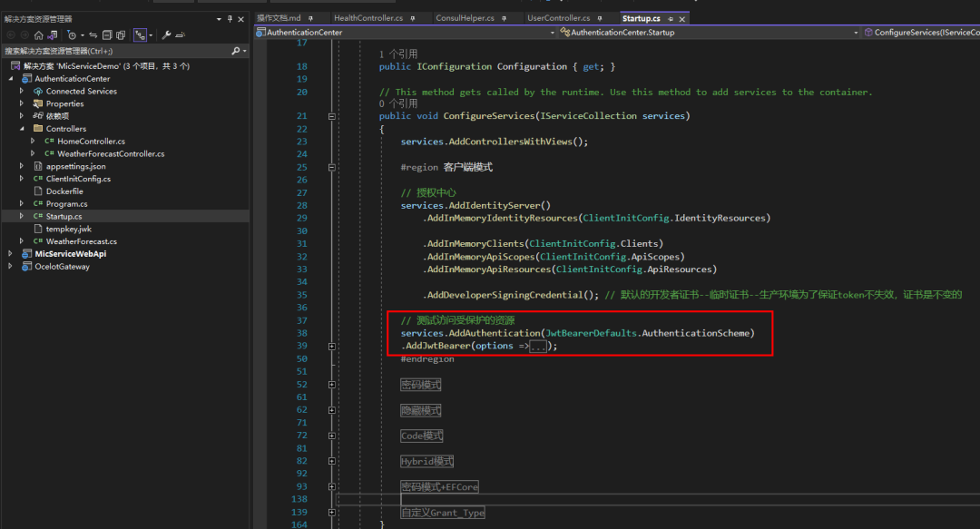Click the Connected Services icon
The height and width of the screenshot is (529, 980).
point(38,92)
